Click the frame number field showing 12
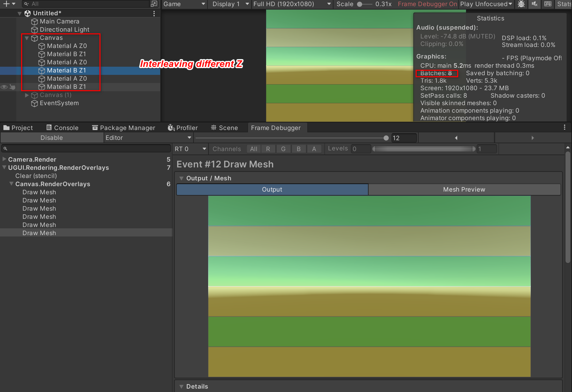The width and height of the screenshot is (572, 392). 404,138
